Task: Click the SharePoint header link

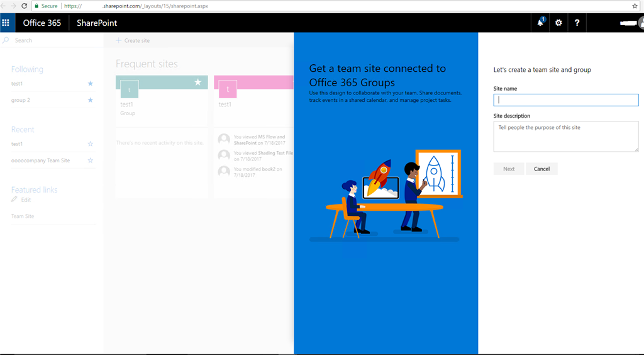Action: click(x=97, y=23)
